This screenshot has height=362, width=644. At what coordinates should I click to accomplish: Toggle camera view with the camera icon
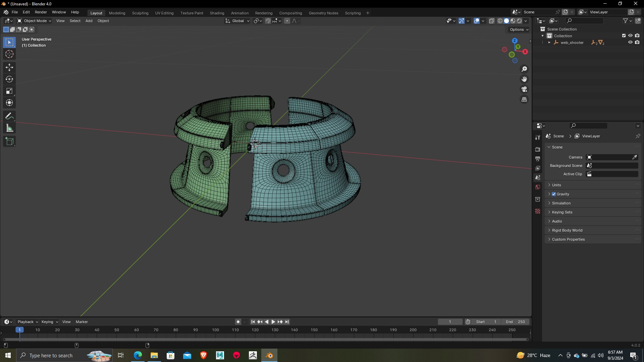pyautogui.click(x=524, y=89)
